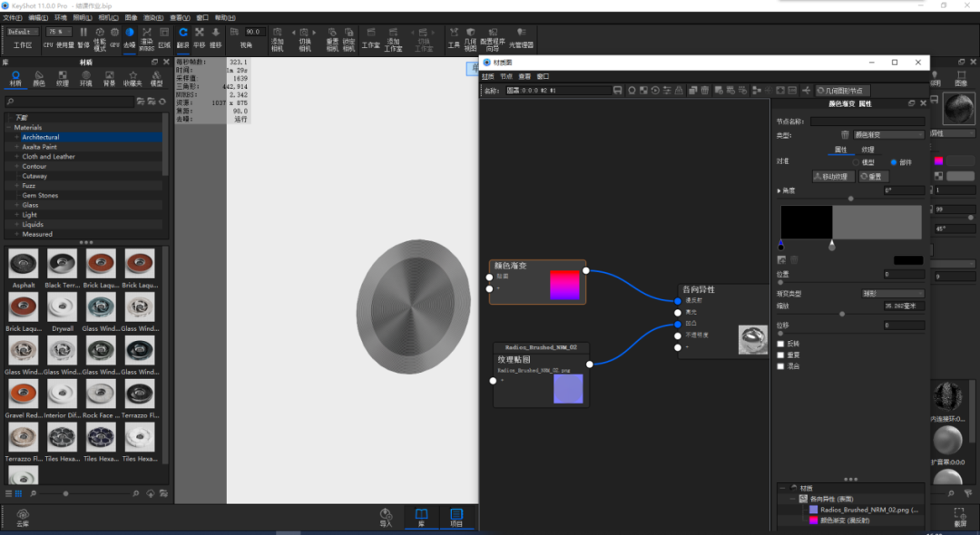The width and height of the screenshot is (980, 535).
Task: Tick the 反转 invert checkbox
Action: [x=780, y=344]
